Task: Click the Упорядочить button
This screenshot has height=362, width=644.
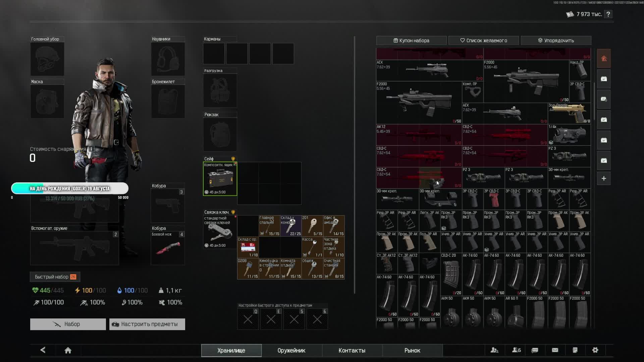Action: tap(556, 41)
